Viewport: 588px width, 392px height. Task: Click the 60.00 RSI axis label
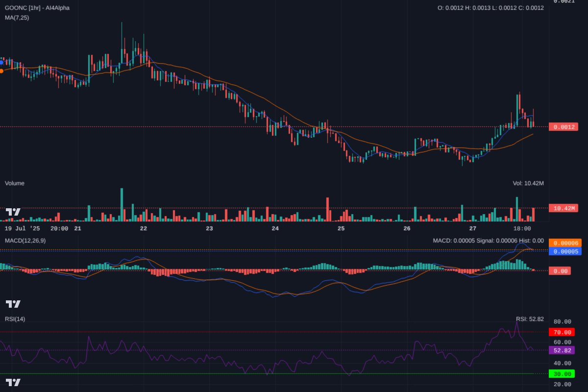click(563, 343)
